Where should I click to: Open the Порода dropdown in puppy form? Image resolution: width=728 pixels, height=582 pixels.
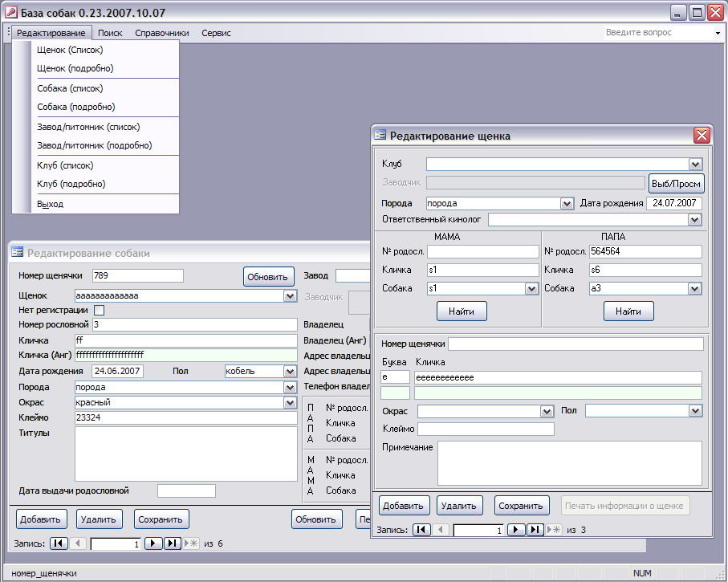click(x=567, y=203)
